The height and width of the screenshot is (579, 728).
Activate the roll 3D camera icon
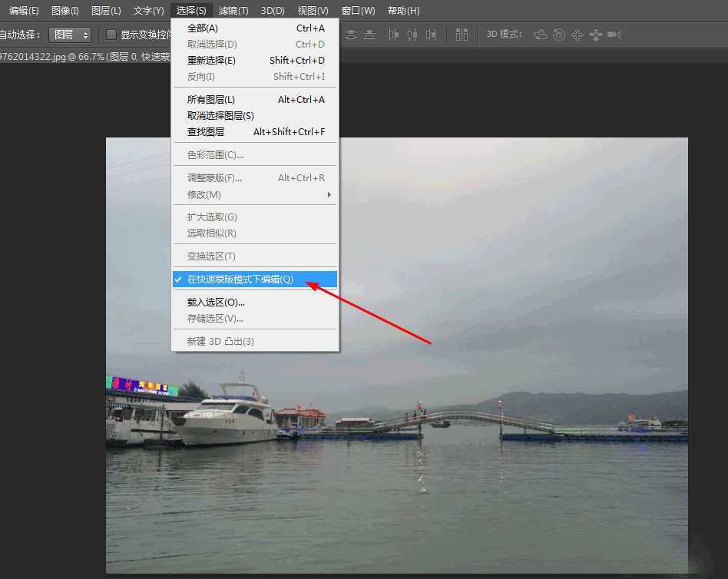tap(559, 35)
